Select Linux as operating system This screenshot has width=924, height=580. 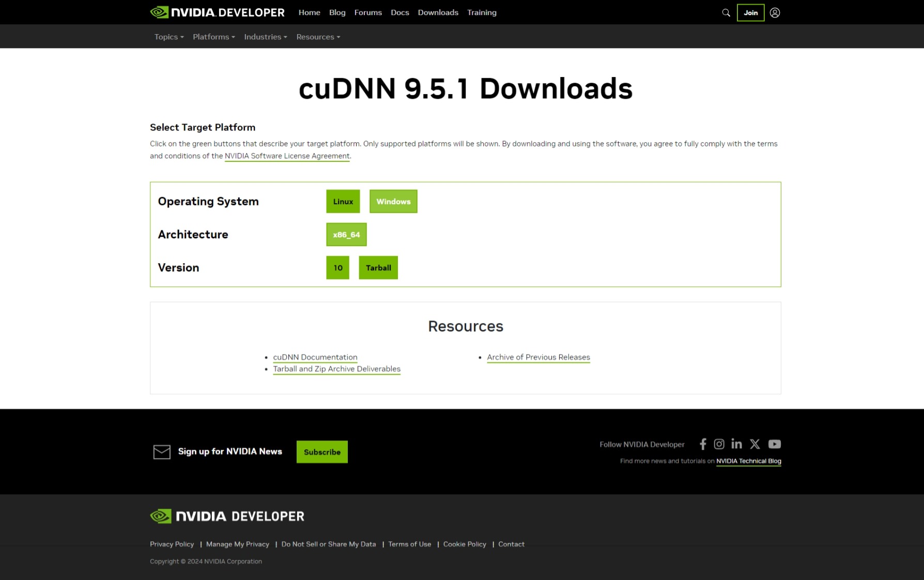pyautogui.click(x=343, y=202)
